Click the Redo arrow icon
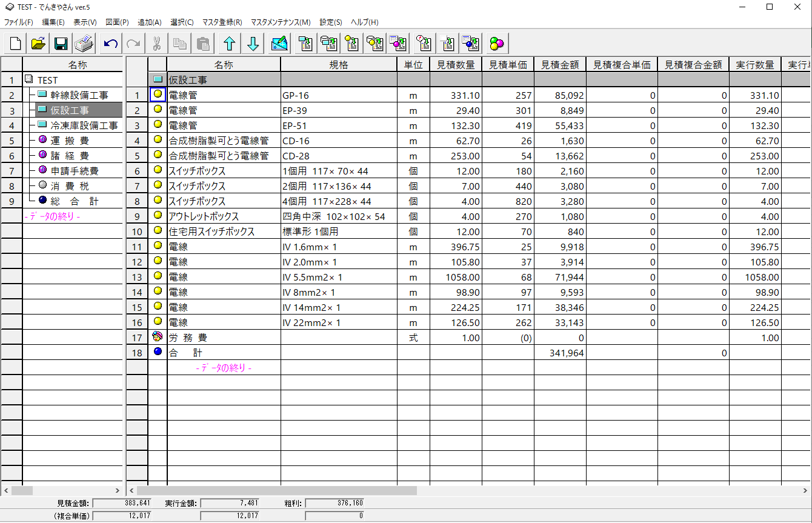Screen dimensions: 812x523 [x=133, y=43]
